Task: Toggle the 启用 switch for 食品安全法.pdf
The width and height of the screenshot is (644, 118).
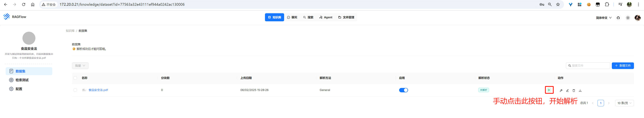Action: (x=403, y=90)
